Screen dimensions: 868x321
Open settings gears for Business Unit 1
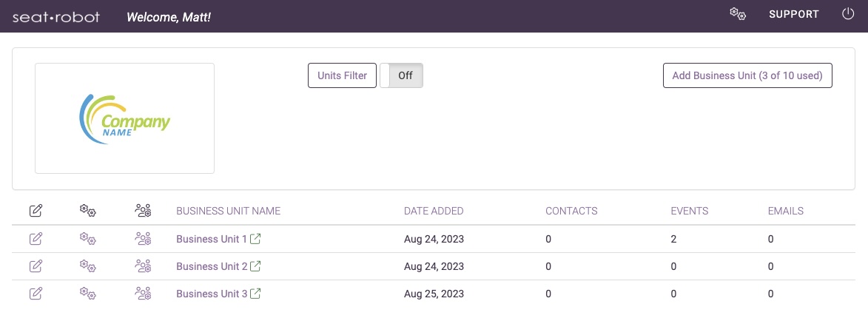point(87,239)
